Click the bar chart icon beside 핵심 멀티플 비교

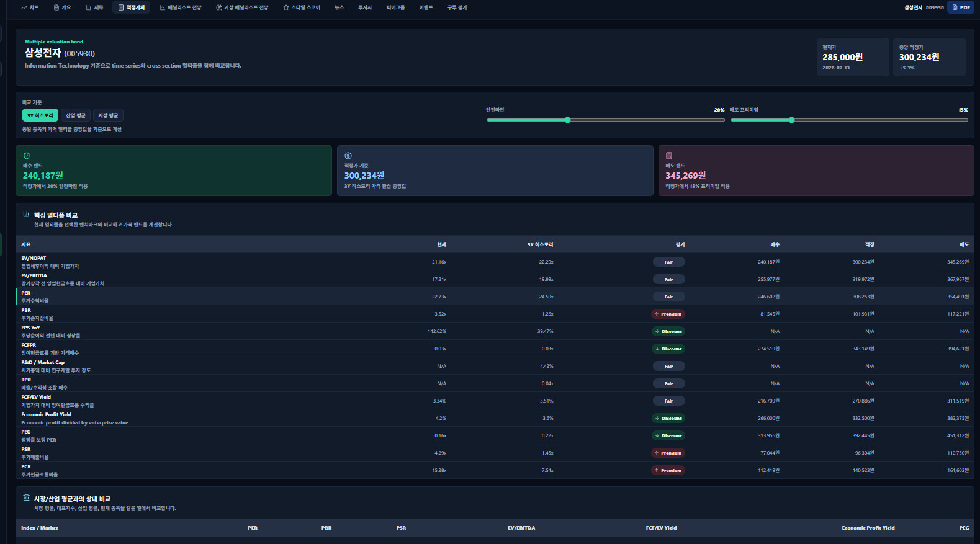point(26,215)
